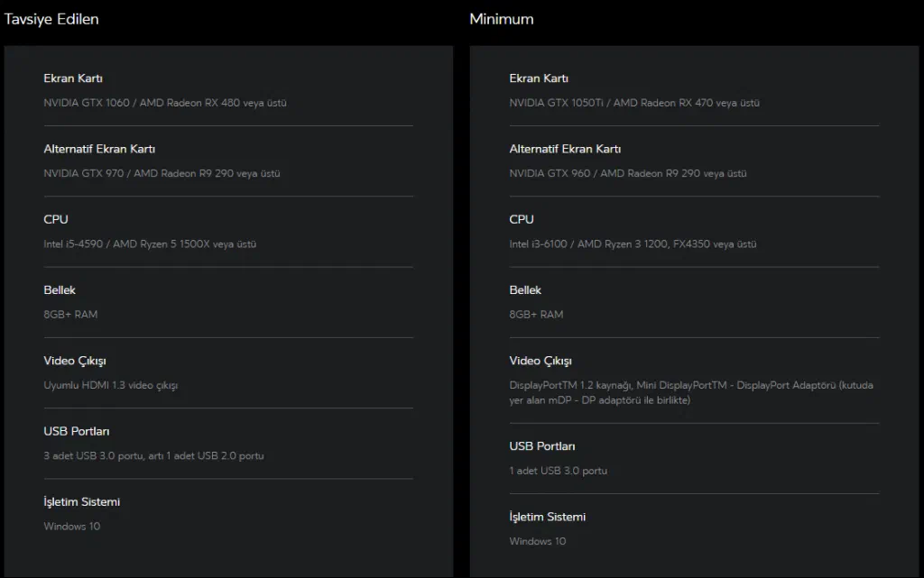
Task: Select 'Uyumlu HDMI 1.3 video çıkışı' text
Action: (111, 386)
